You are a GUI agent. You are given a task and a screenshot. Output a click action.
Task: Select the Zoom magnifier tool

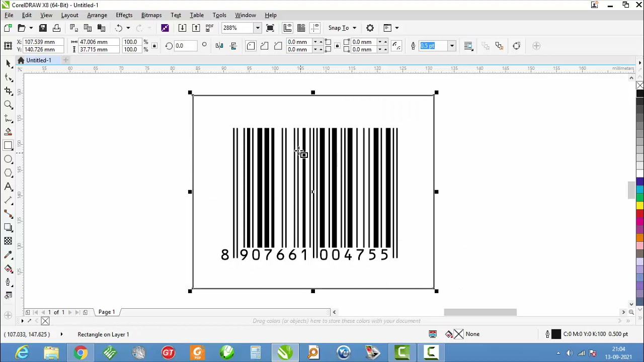pyautogui.click(x=8, y=105)
